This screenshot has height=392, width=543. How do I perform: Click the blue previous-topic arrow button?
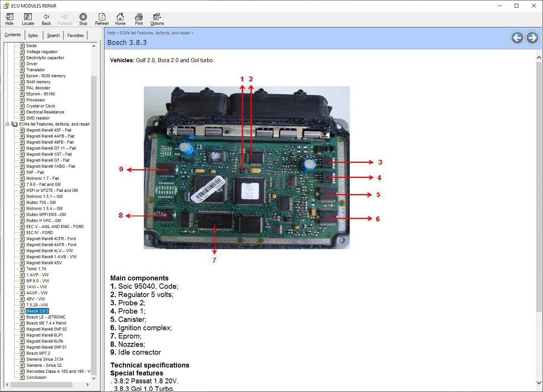coord(517,38)
